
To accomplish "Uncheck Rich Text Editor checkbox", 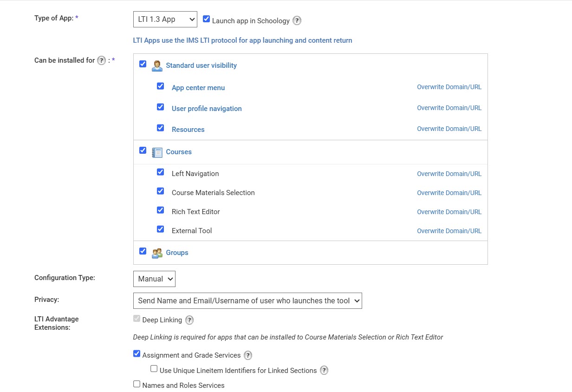I will click(160, 210).
